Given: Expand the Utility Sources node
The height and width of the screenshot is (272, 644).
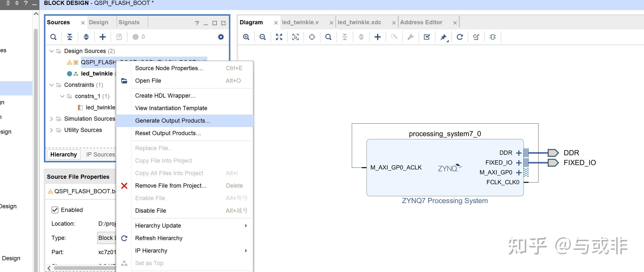Looking at the screenshot, I should (x=51, y=130).
